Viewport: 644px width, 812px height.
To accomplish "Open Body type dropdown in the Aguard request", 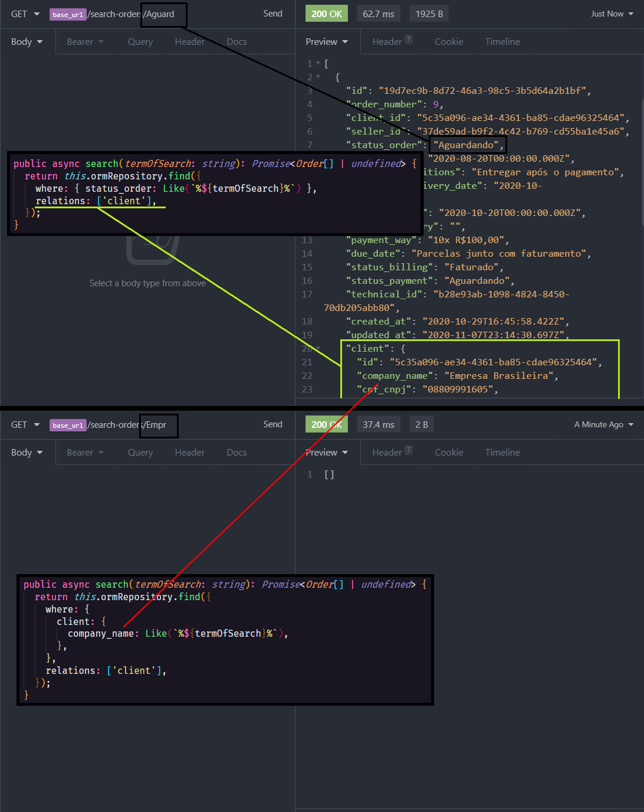I will pyautogui.click(x=27, y=42).
